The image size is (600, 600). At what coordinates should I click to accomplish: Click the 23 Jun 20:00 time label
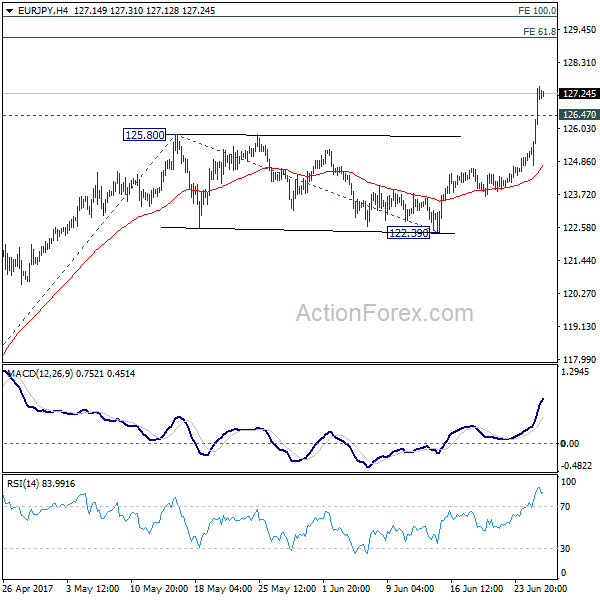point(540,588)
